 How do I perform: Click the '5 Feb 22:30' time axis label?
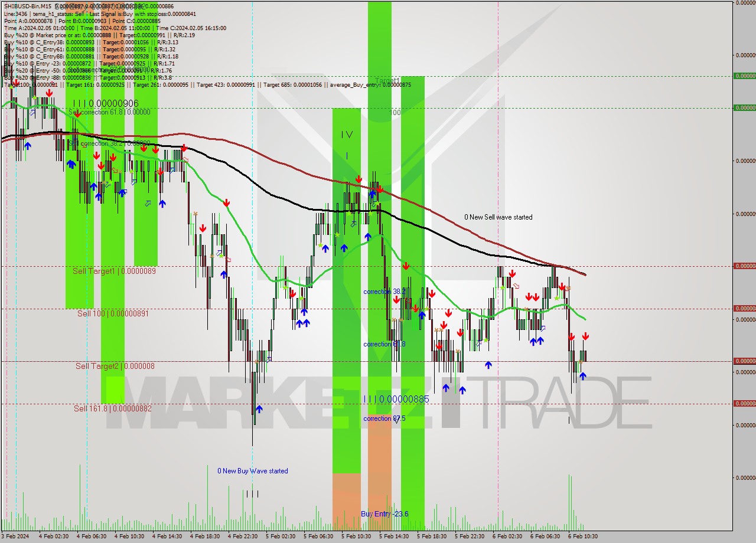pyautogui.click(x=469, y=537)
